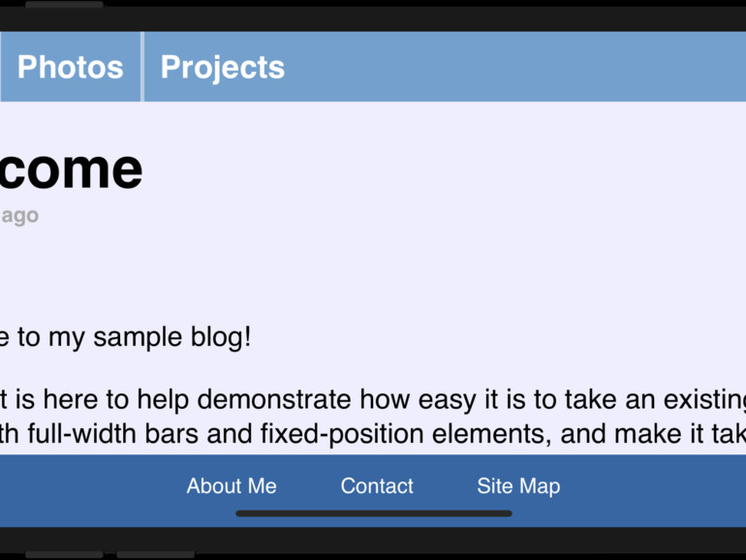Click the "to my sample blog!" sentence
This screenshot has height=560, width=746.
[x=126, y=337]
